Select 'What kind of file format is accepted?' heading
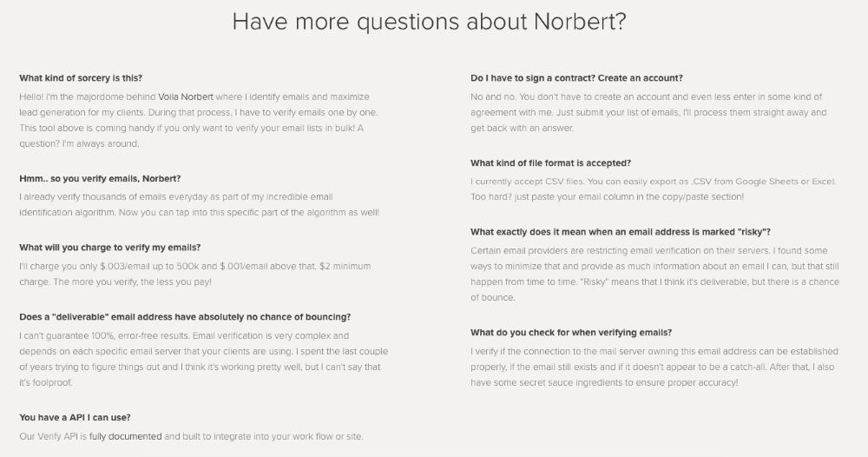Image resolution: width=868 pixels, height=457 pixels. 551,162
